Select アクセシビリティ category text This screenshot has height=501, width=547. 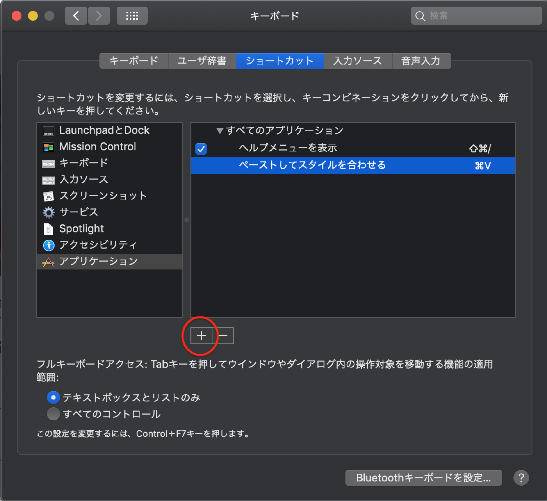tap(98, 245)
